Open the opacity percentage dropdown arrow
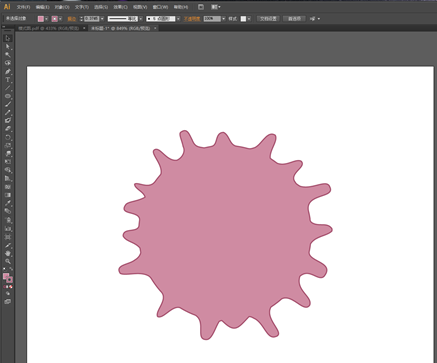The image size is (437, 363). click(223, 19)
